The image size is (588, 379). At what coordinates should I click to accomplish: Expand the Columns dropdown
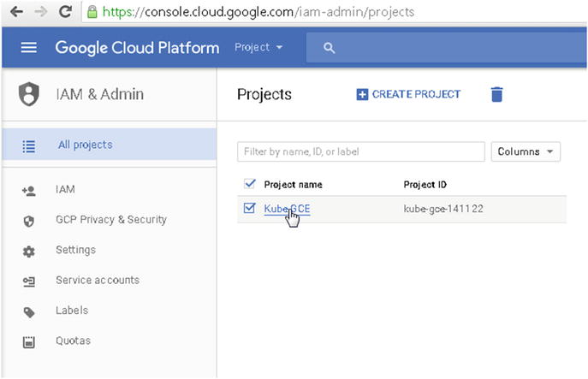tap(526, 151)
